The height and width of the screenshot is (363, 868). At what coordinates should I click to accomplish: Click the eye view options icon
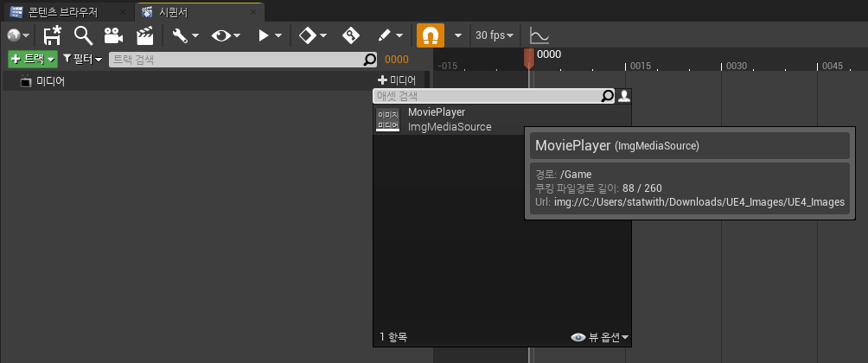pos(220,35)
